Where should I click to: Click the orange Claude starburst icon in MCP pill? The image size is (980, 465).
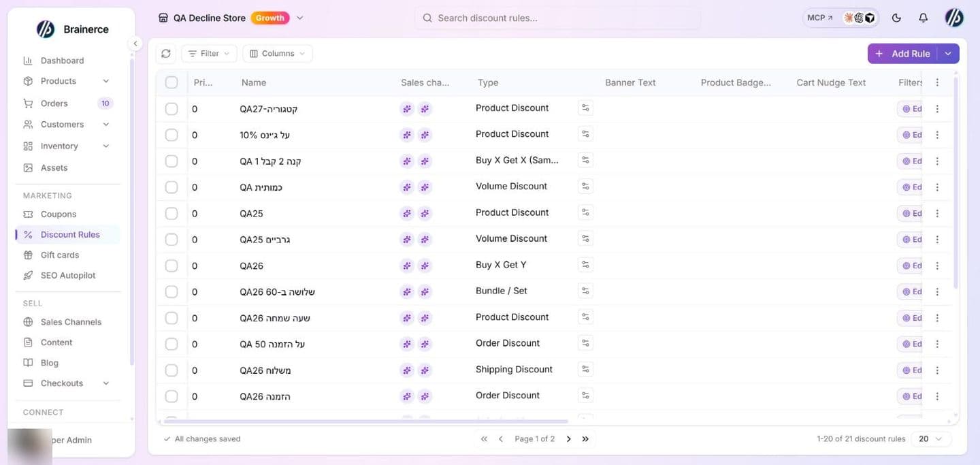click(849, 18)
